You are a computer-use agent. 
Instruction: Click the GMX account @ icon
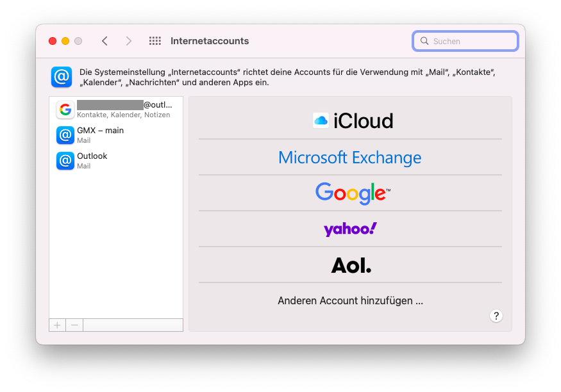click(65, 135)
